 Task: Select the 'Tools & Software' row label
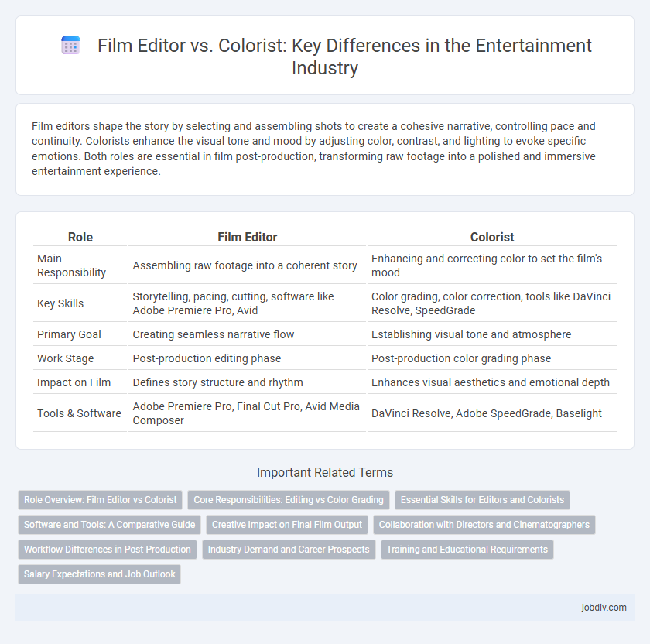click(x=80, y=413)
